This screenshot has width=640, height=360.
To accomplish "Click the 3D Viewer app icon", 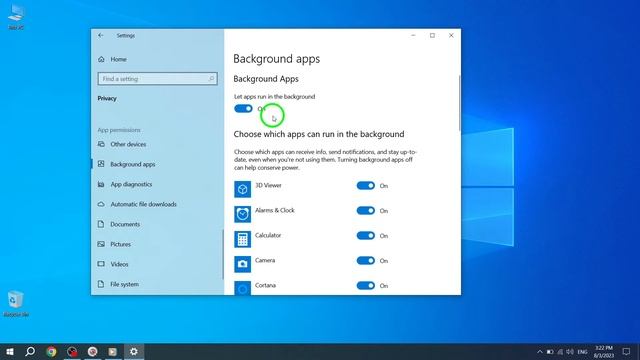I will pyautogui.click(x=242, y=189).
